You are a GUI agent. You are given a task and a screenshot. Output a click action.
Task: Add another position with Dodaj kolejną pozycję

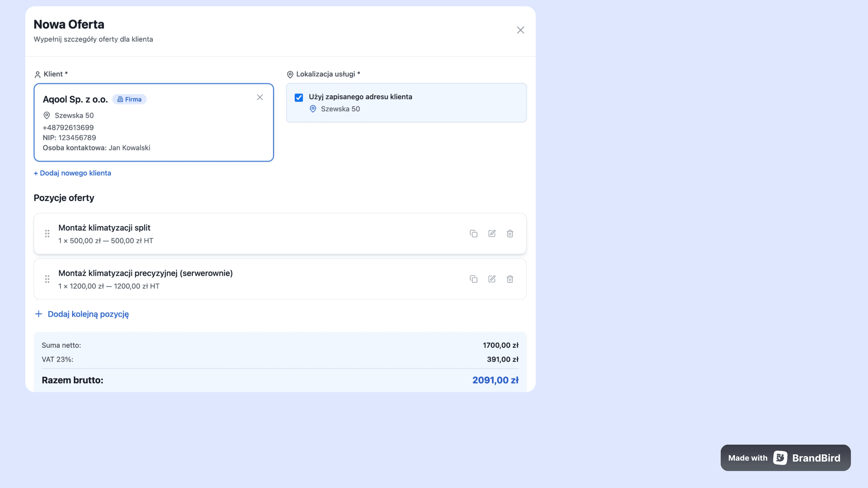88,314
